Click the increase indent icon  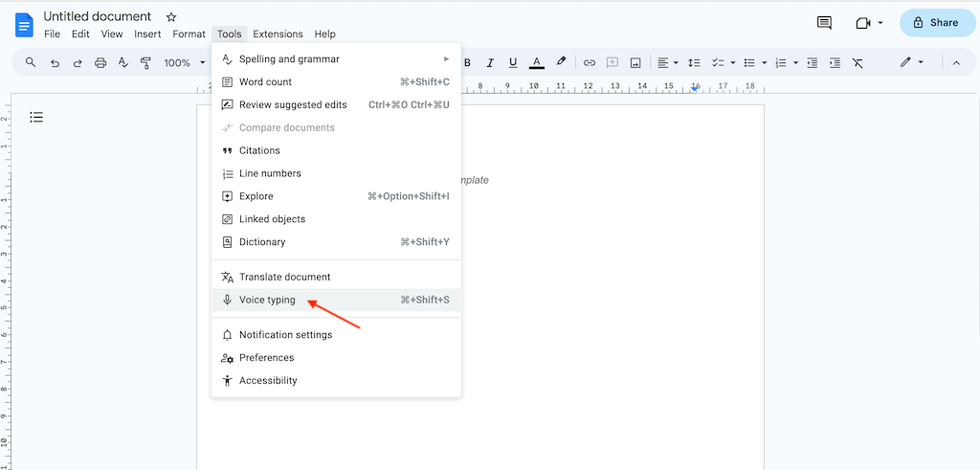[x=835, y=62]
